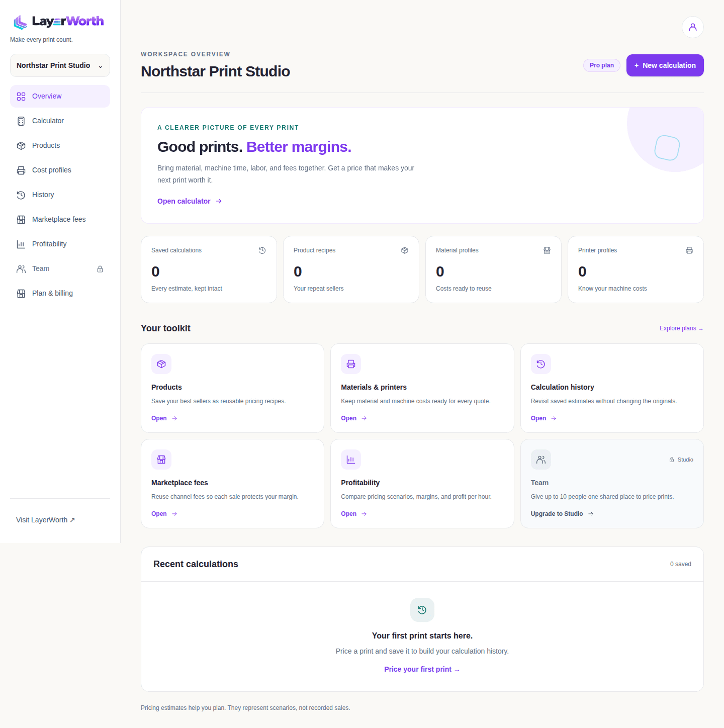The width and height of the screenshot is (724, 728).
Task: Click the Overview grid icon in sidebar
Action: coord(21,97)
